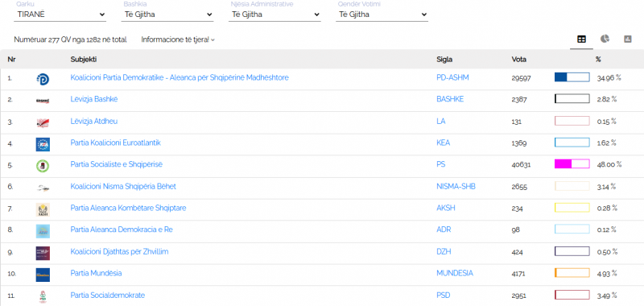Click the Partia Koalicioni Euroatlantik logo
This screenshot has height=306, width=644.
pyautogui.click(x=43, y=144)
